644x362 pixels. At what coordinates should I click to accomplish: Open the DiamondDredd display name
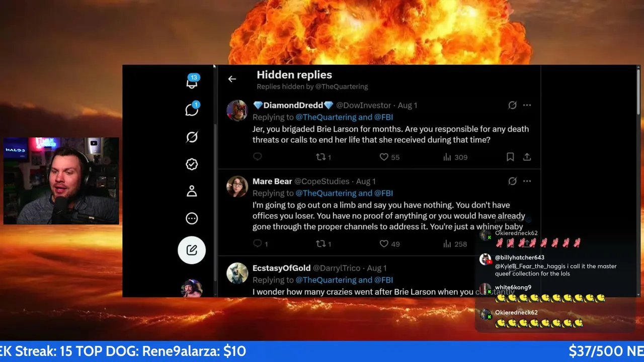click(293, 105)
